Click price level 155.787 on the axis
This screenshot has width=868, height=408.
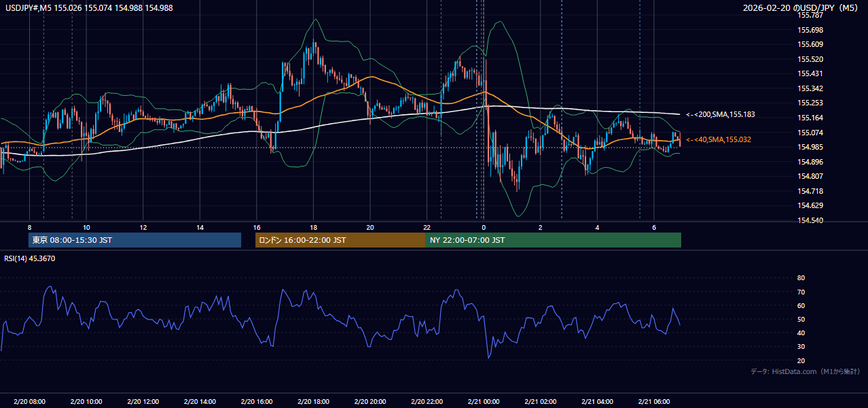coord(810,15)
